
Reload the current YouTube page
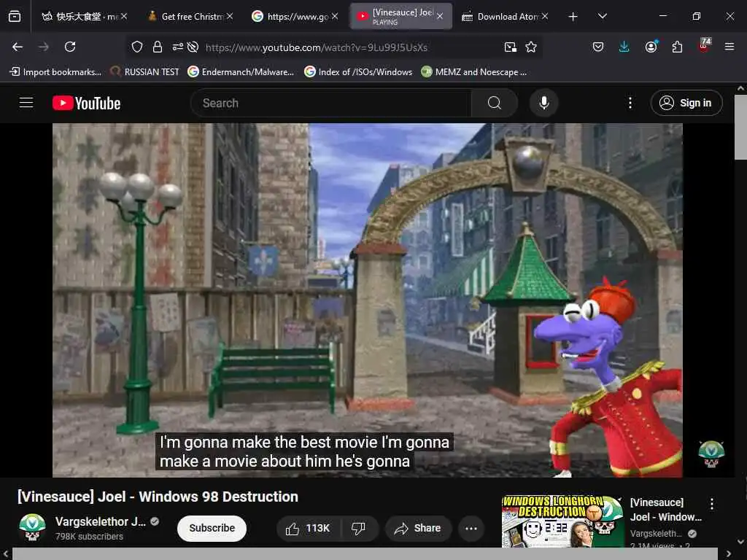click(70, 47)
